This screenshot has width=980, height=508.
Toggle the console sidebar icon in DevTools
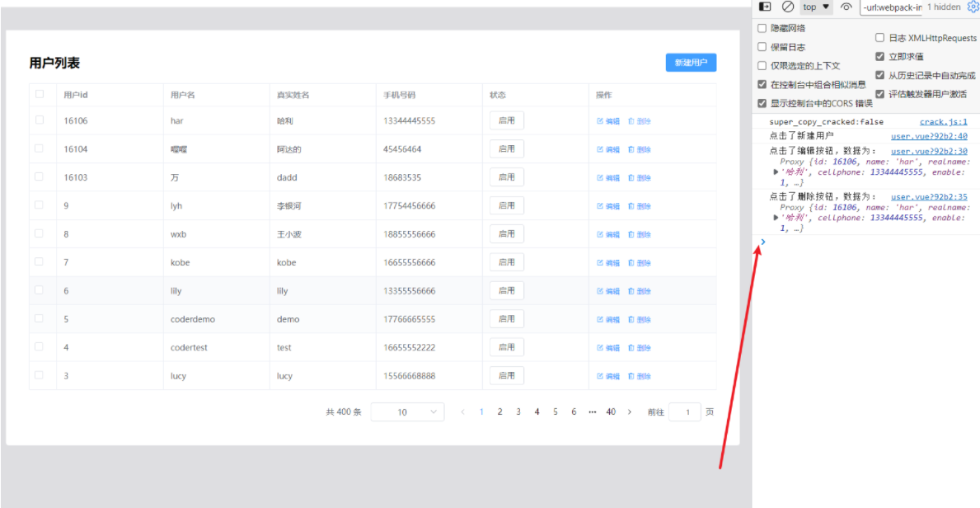765,7
